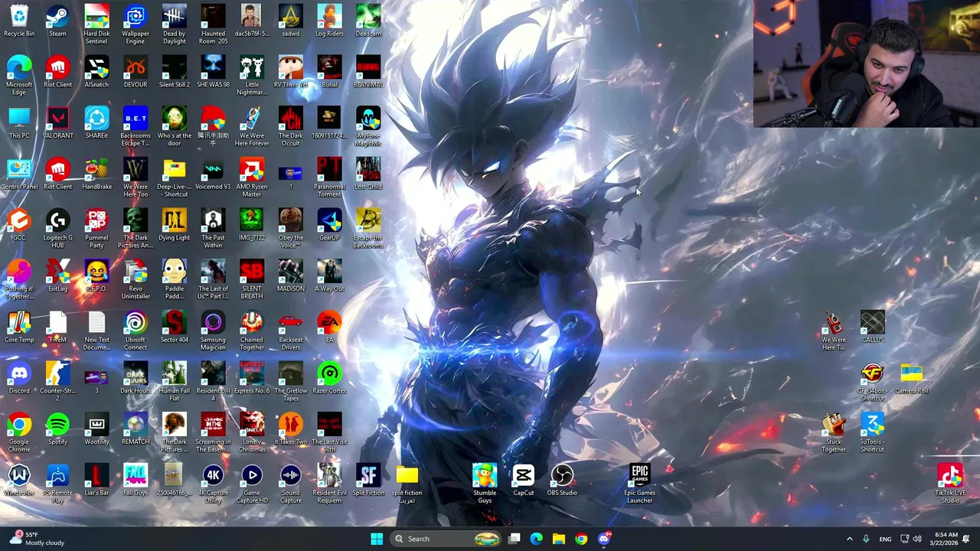Select the Revo Uninstaller icon
980x551 pixels.
pyautogui.click(x=136, y=280)
